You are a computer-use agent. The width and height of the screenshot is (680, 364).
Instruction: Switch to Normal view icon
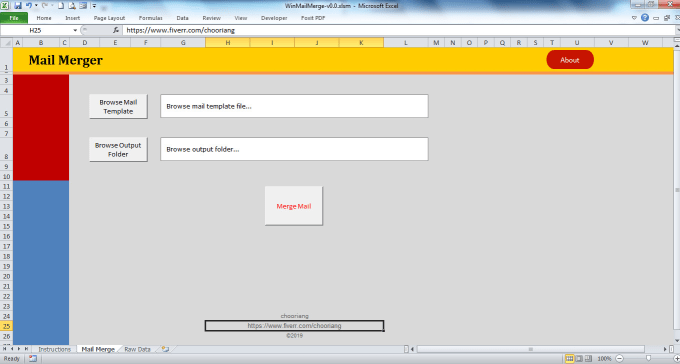click(569, 359)
